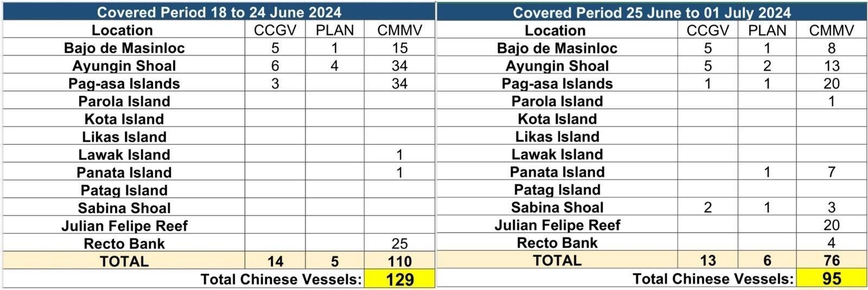Select the 'Covered Period 25 June to 01 July 2024' header
The image size is (868, 290).
tap(652, 12)
